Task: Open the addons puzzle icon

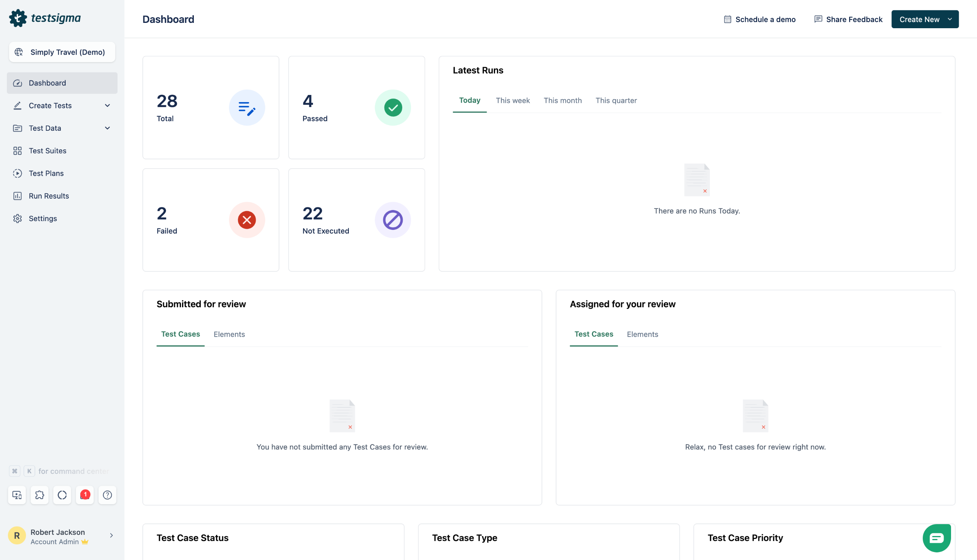Action: pyautogui.click(x=39, y=494)
